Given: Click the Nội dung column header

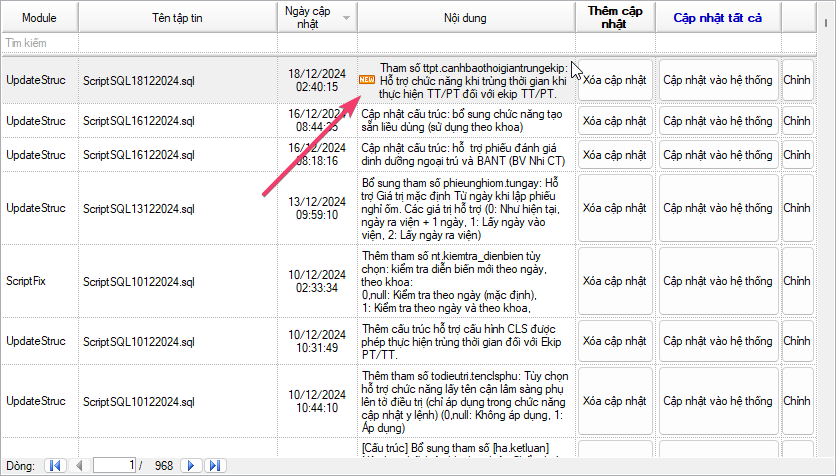Looking at the screenshot, I should point(465,18).
